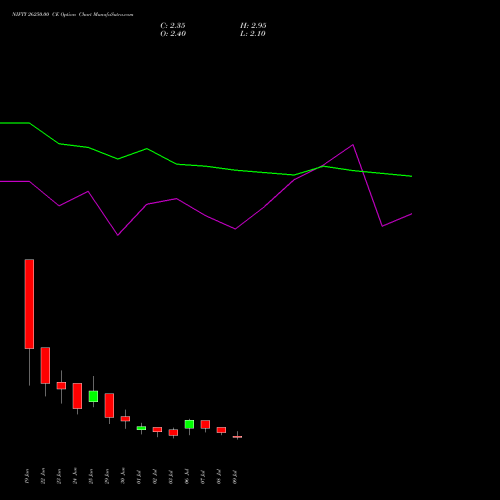Click the '22 Jun' date axis label
Screen dimensions: 500x500
click(43, 476)
